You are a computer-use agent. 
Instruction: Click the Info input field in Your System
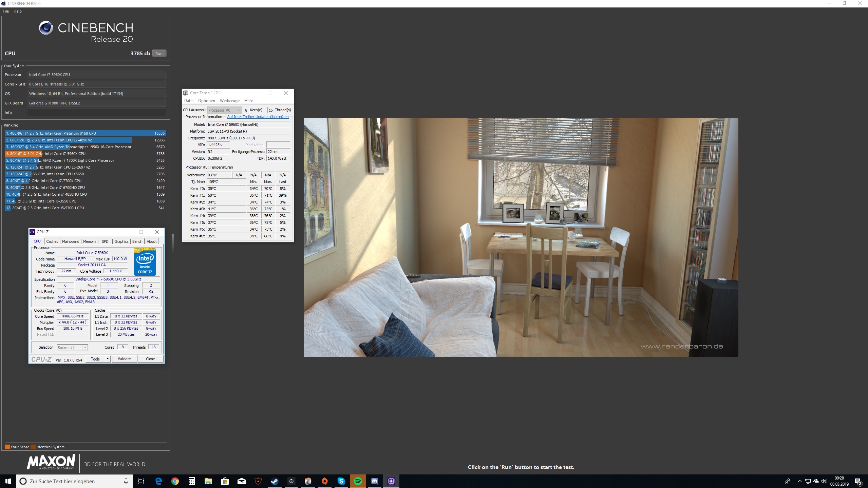97,113
